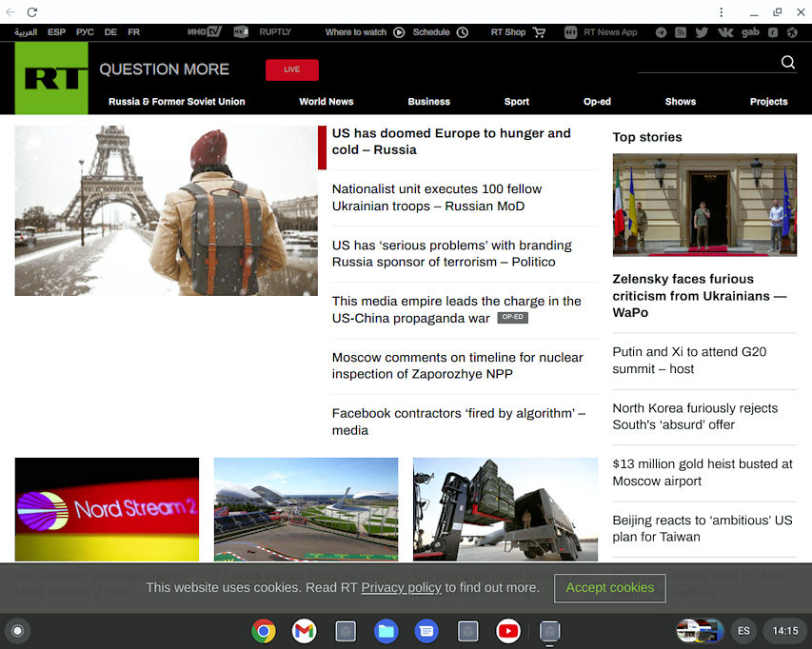
Task: Reload the page with refresh icon
Action: pos(32,12)
